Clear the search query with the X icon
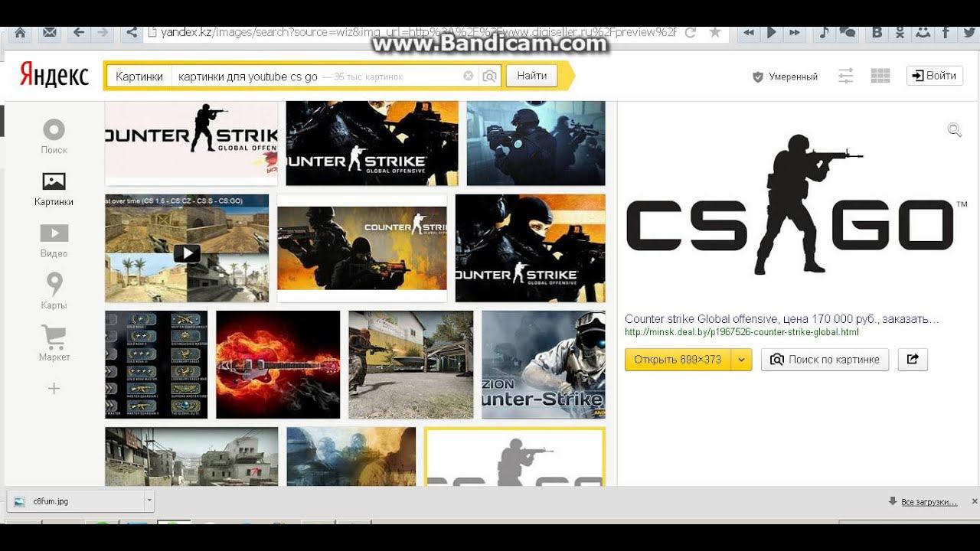 click(469, 76)
